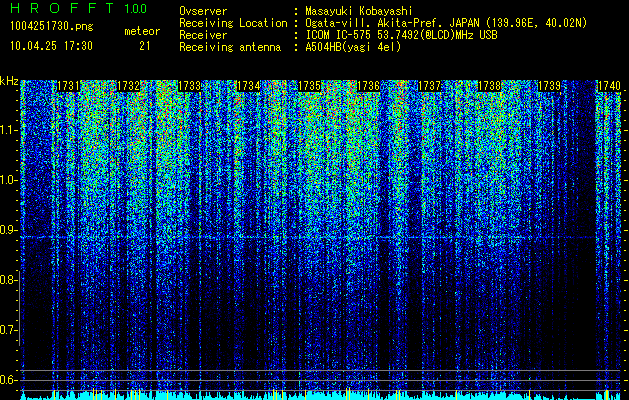Click the 1734 time marker label
Image resolution: width=629 pixels, height=400 pixels.
point(249,86)
